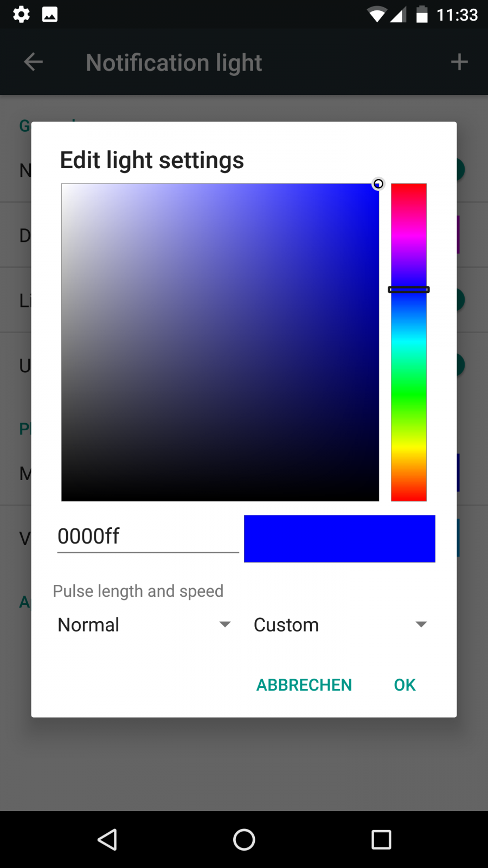This screenshot has height=868, width=488.
Task: Click the hue slider's green region
Action: (409, 391)
